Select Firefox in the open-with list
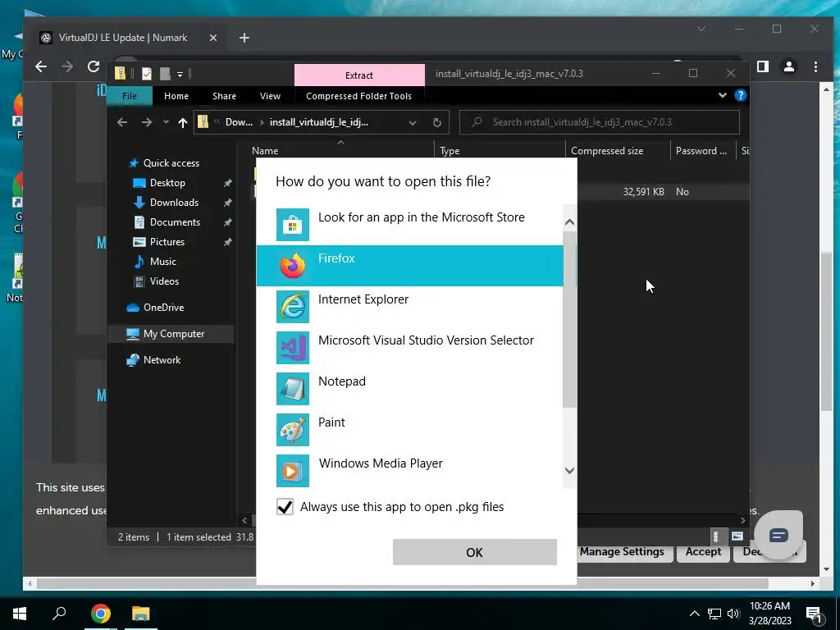Screen dimensions: 840x630 (410, 266)
